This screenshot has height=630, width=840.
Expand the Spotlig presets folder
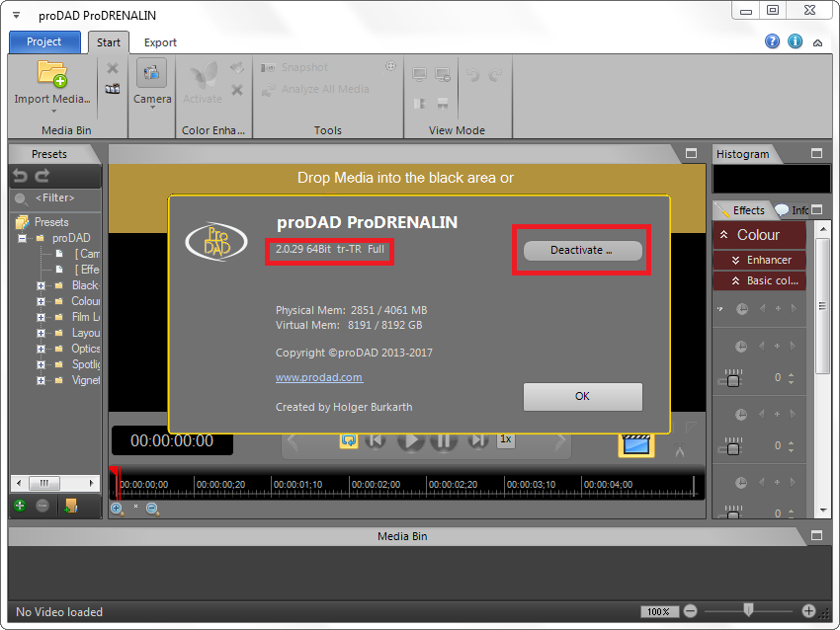(41, 364)
